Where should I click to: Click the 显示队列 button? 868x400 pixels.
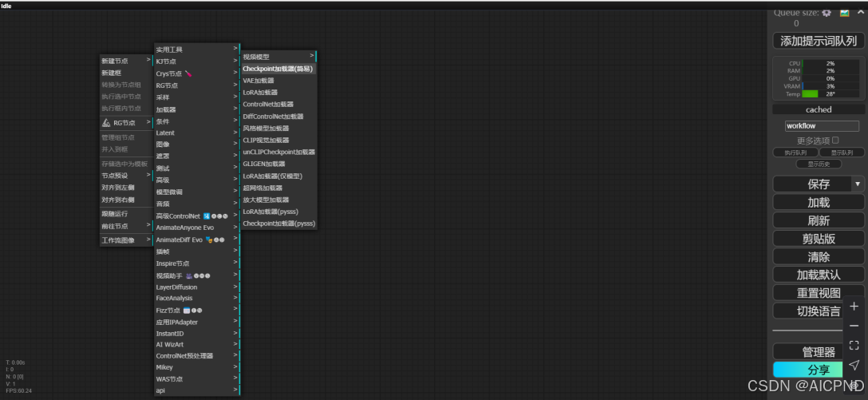coord(842,152)
